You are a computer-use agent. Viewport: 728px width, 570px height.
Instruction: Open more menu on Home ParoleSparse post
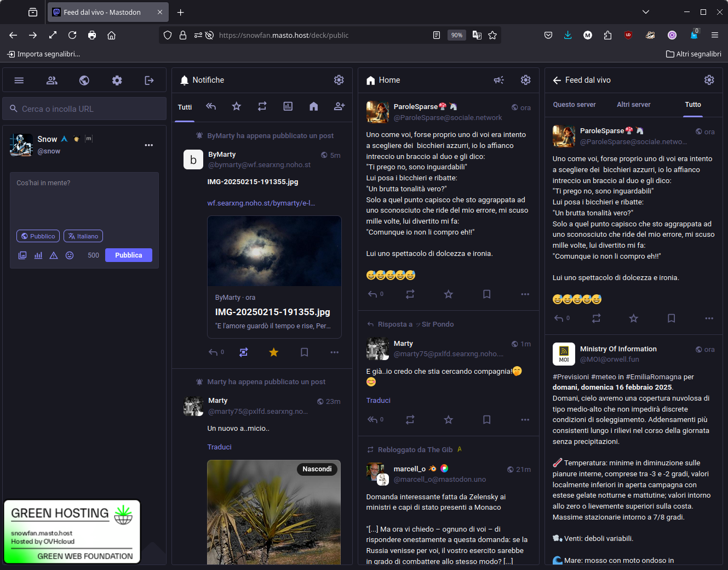tap(525, 294)
